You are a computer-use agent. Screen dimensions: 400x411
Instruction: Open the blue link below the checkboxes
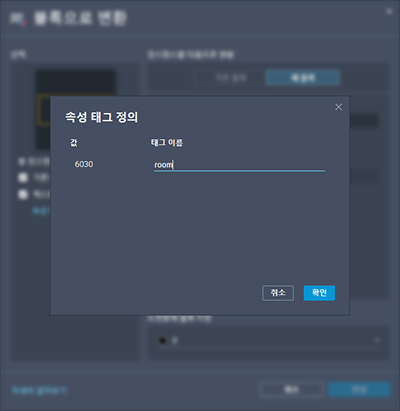pyautogui.click(x=41, y=211)
